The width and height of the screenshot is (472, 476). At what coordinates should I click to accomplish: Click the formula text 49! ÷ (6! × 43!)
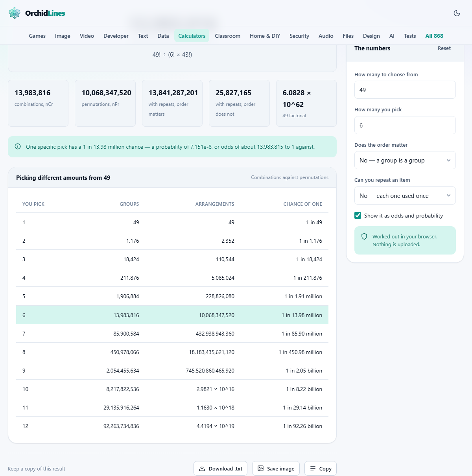pos(172,55)
